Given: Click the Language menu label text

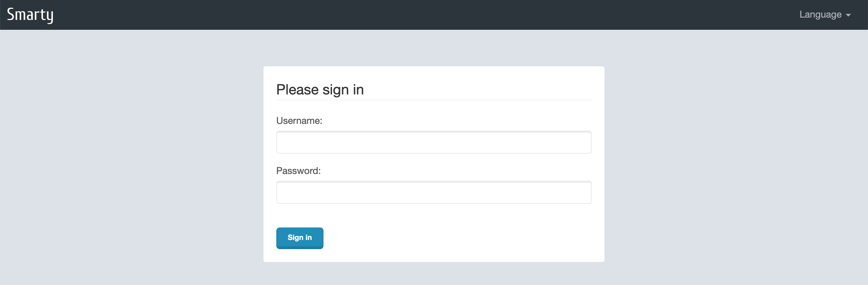Looking at the screenshot, I should coord(820,15).
